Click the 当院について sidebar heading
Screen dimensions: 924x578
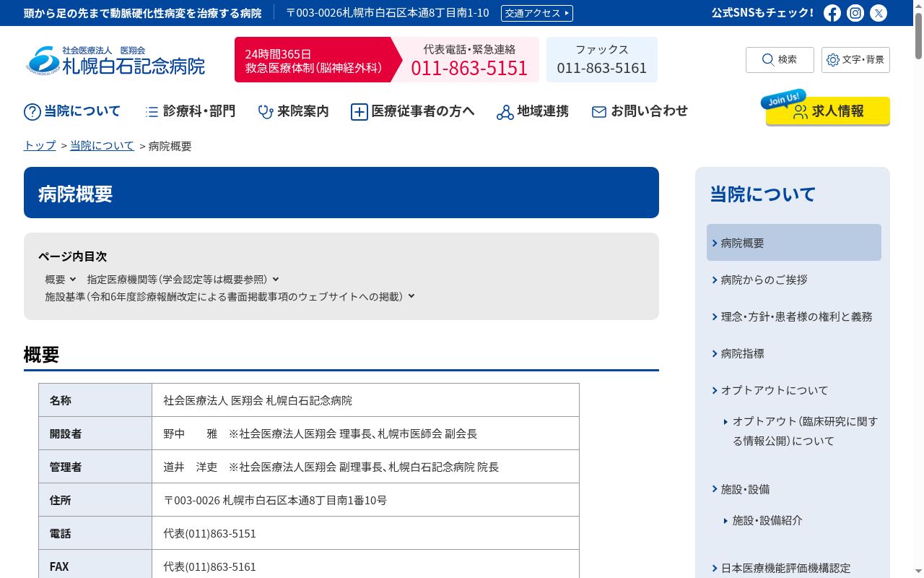(x=762, y=194)
